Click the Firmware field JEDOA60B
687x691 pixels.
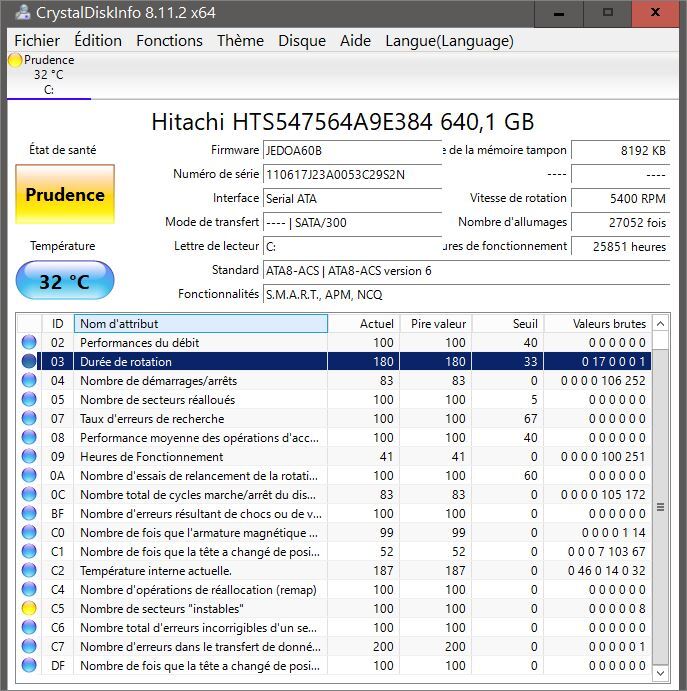tap(353, 150)
